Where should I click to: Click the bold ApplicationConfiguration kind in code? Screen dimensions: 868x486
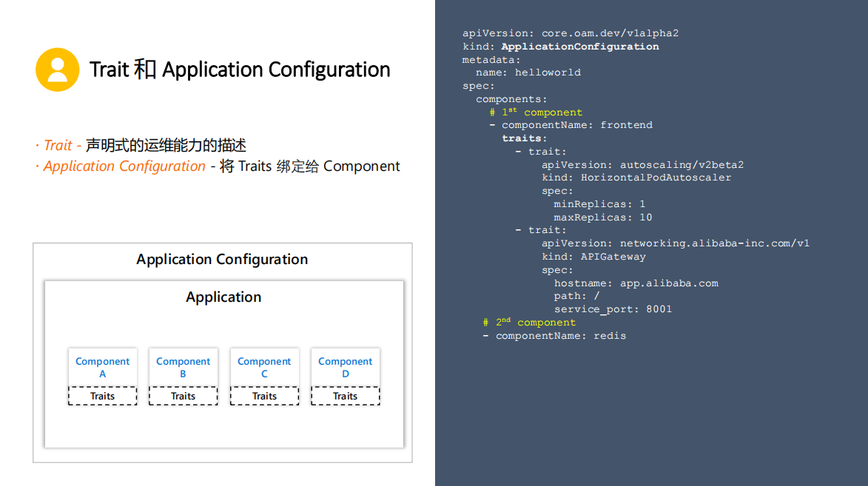pos(579,47)
